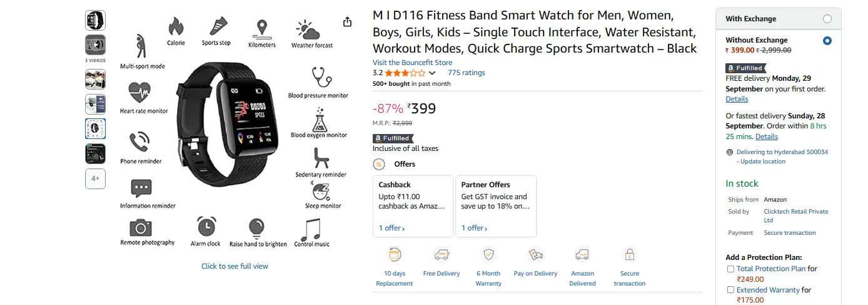Viewport: 868px width, 305px height.
Task: Select the With Exchange radio button
Action: pyautogui.click(x=827, y=19)
